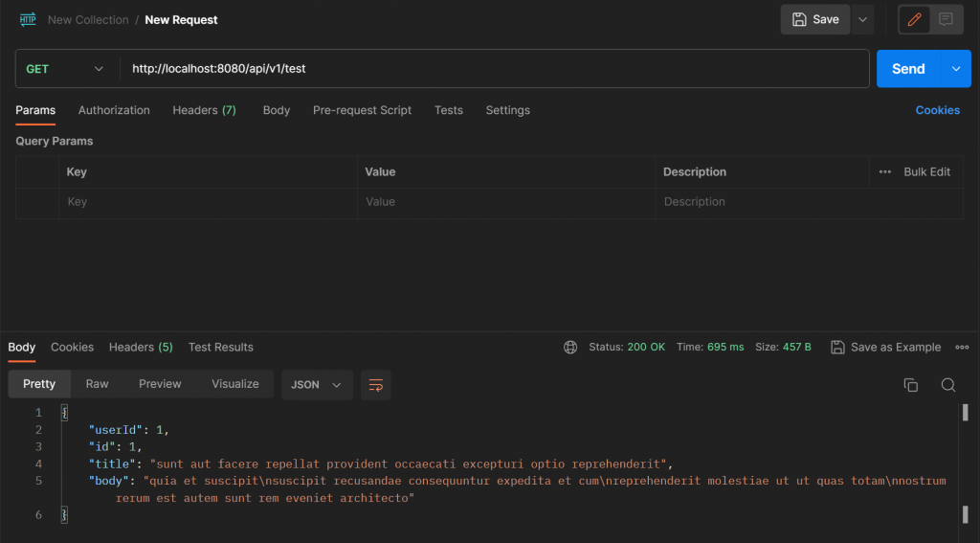The height and width of the screenshot is (543, 980).
Task: Copy the response body with copy icon
Action: (911, 385)
